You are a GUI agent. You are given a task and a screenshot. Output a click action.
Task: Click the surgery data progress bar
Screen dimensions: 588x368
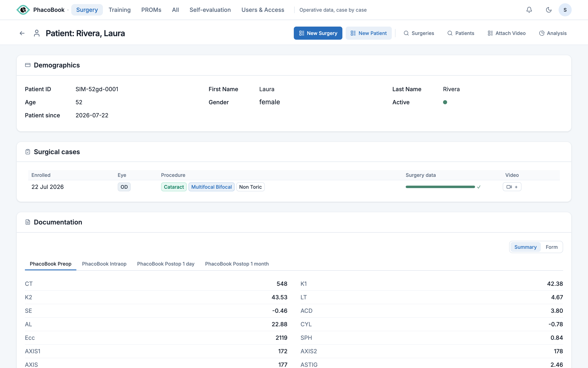point(440,187)
